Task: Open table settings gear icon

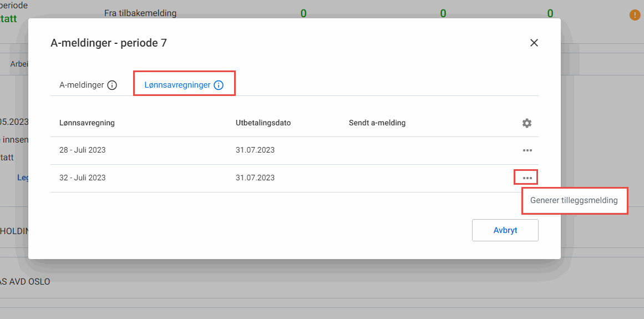Action: [x=526, y=123]
